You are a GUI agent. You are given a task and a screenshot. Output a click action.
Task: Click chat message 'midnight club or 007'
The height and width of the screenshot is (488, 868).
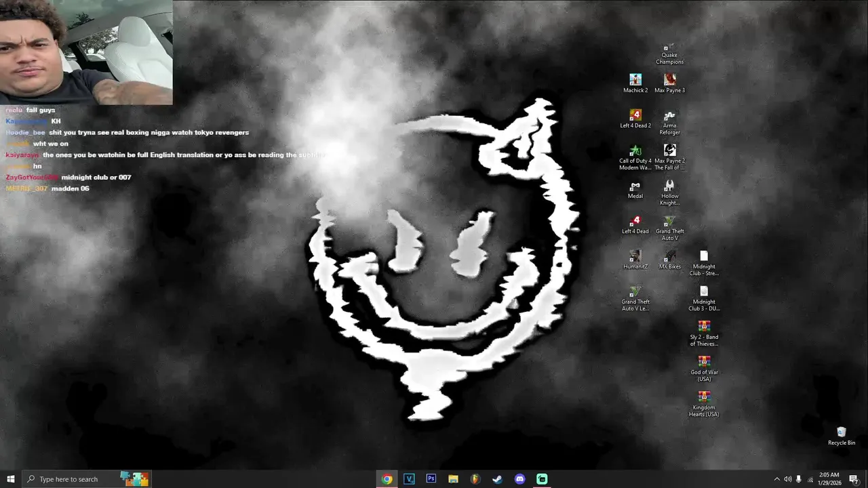click(96, 177)
